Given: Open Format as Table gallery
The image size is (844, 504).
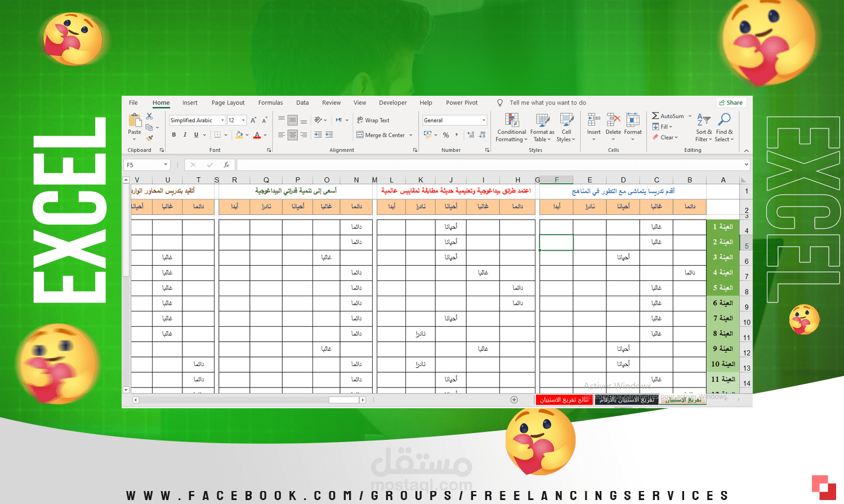Looking at the screenshot, I should tap(542, 127).
